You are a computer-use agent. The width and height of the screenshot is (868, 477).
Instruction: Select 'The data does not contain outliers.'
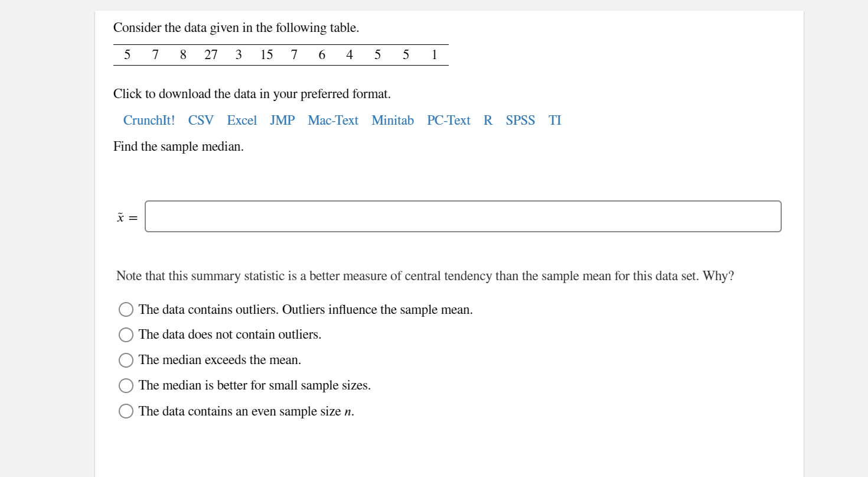(x=126, y=335)
